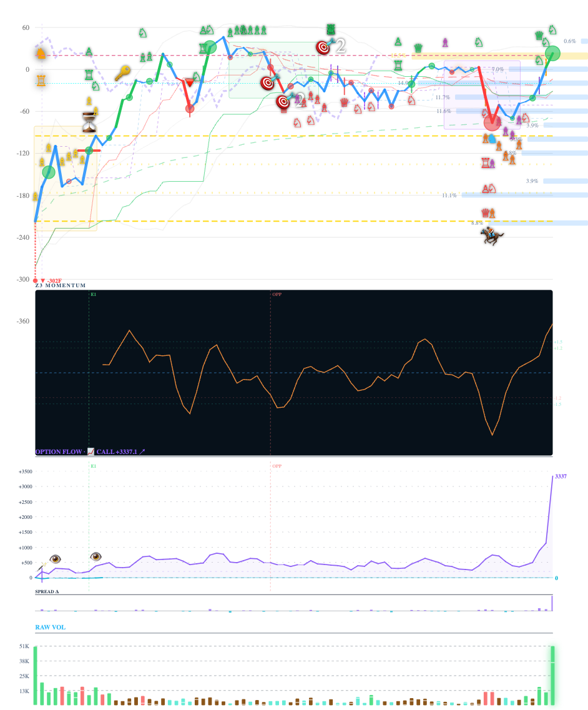The image size is (588, 710).
Task: Click the red inverted triangle sell marker
Action: pyautogui.click(x=189, y=81)
